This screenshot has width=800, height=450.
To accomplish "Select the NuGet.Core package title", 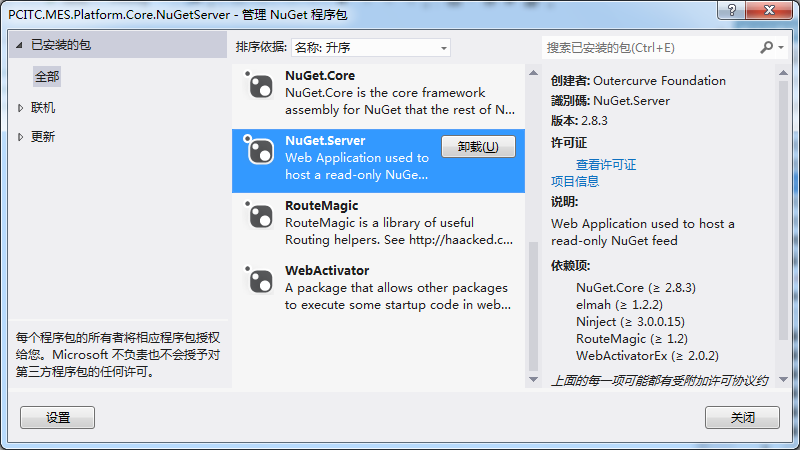I will [320, 76].
